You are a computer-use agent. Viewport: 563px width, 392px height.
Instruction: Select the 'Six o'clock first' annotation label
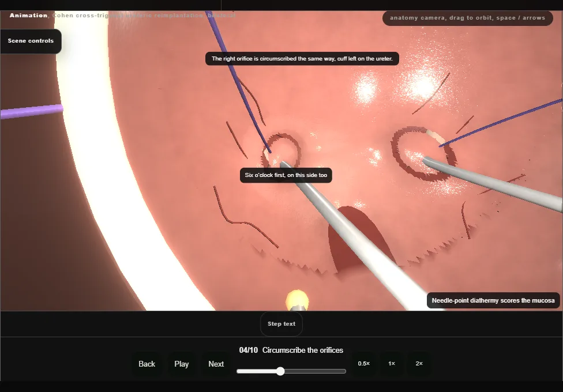tap(286, 175)
